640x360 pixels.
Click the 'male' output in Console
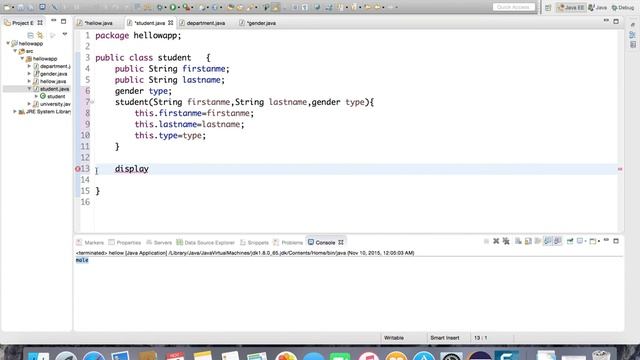point(82,260)
